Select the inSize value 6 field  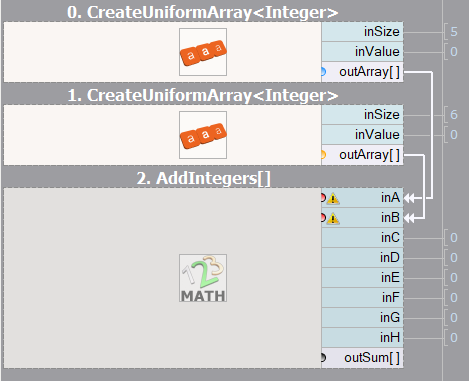point(454,115)
